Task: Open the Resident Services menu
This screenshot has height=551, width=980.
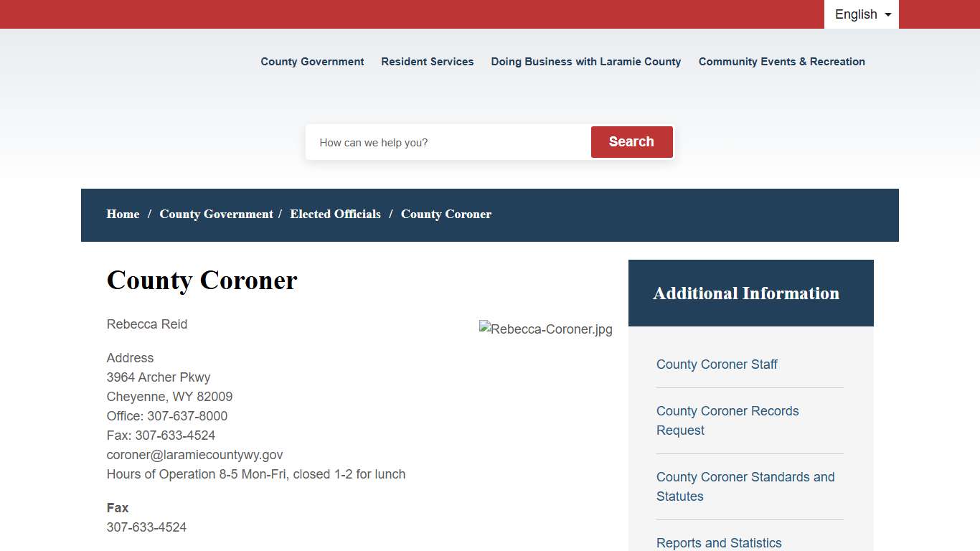Action: click(427, 62)
